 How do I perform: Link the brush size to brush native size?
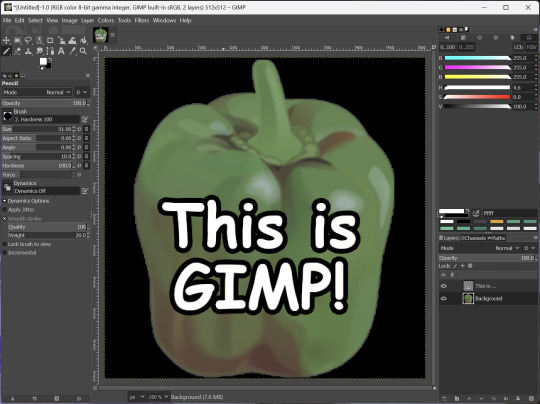[86, 129]
